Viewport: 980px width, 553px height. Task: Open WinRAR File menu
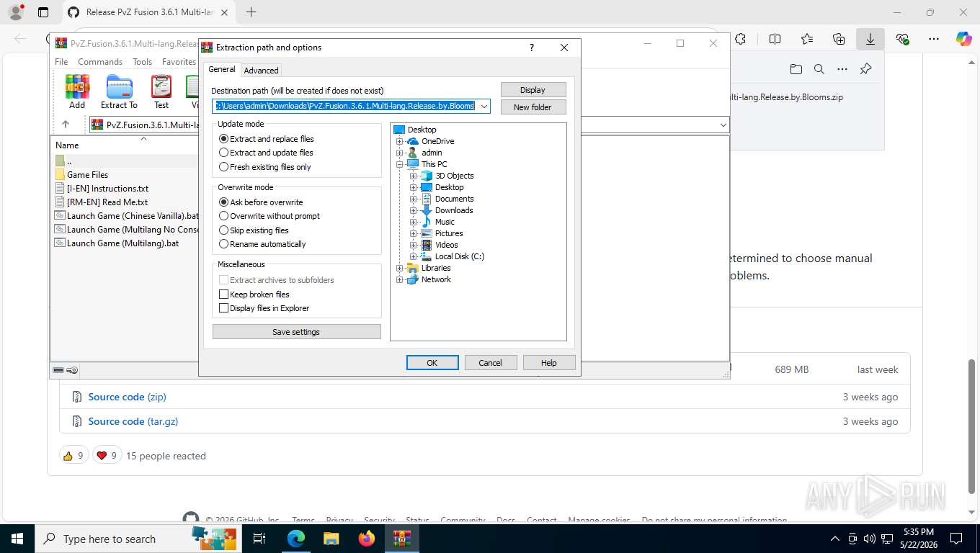[x=61, y=62]
